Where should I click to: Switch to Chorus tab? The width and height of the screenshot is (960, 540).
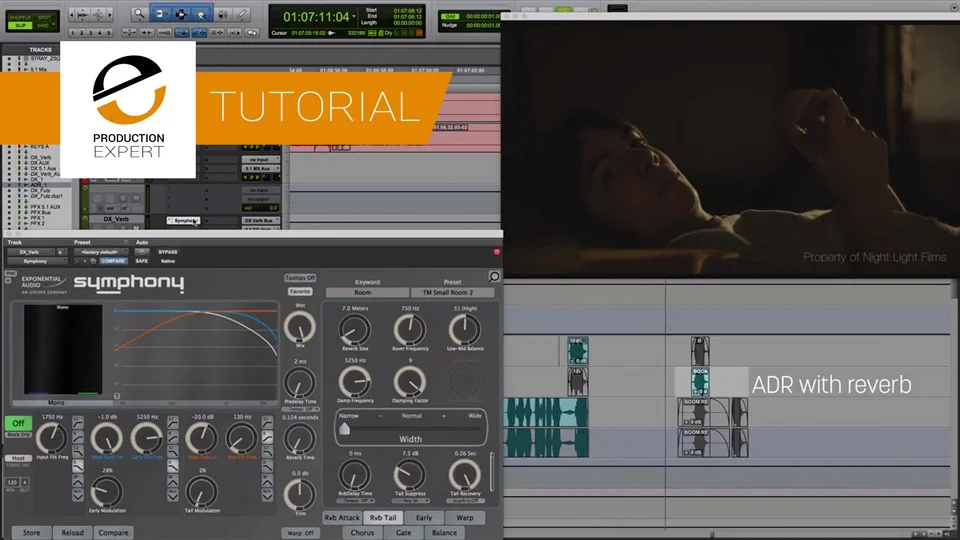[362, 533]
